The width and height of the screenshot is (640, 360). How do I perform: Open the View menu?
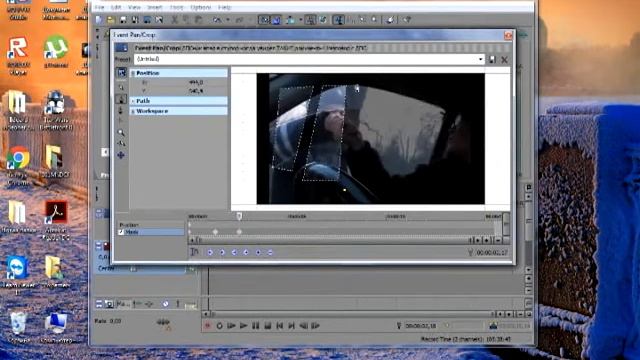(x=134, y=7)
